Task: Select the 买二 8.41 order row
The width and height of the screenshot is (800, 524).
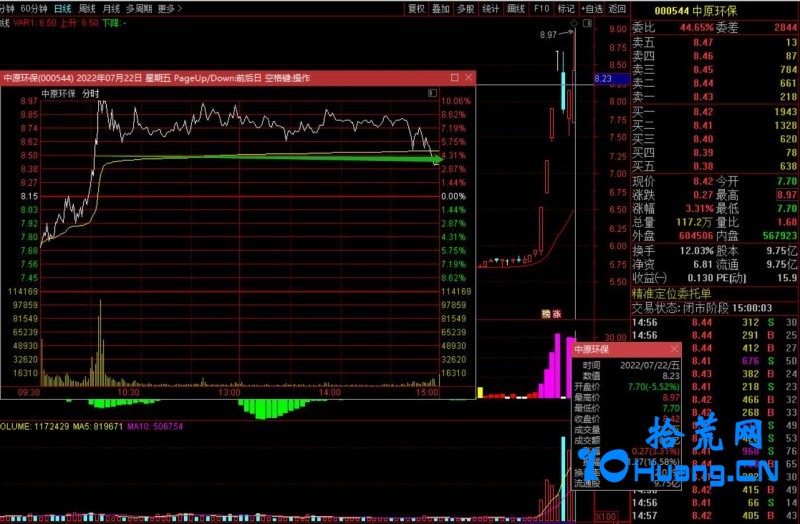Action: pos(714,125)
